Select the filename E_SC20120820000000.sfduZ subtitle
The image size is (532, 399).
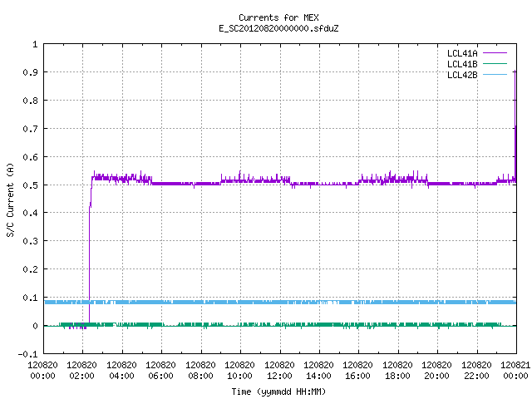point(278,28)
